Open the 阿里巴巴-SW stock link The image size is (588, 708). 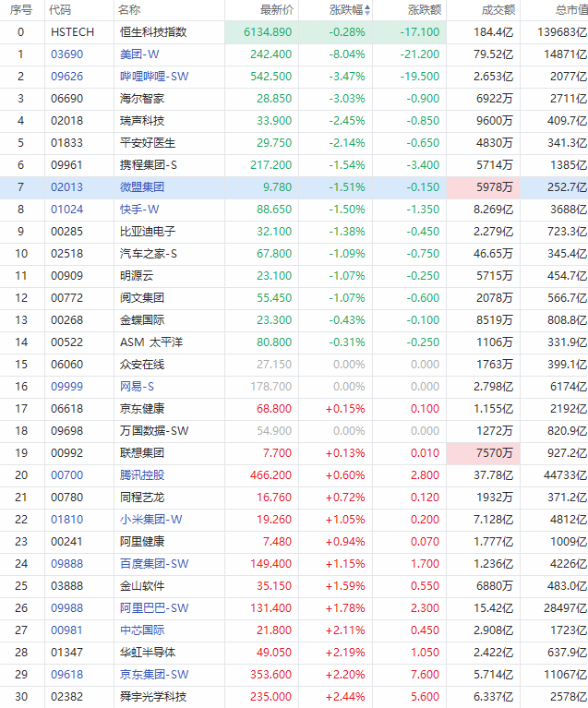point(154,607)
